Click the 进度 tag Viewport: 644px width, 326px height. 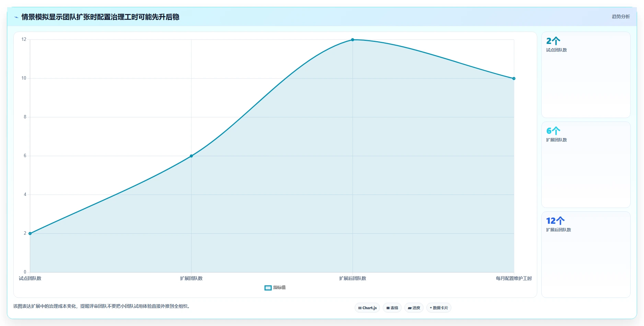tap(414, 308)
